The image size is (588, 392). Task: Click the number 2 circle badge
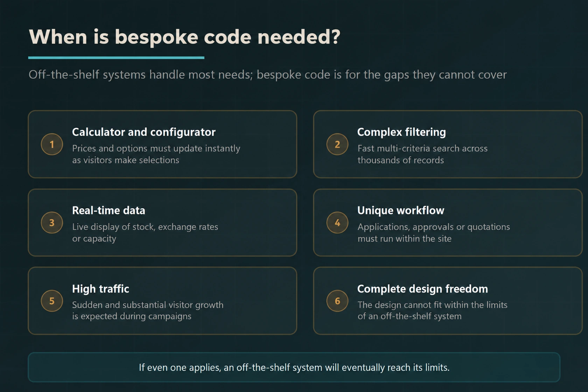[337, 144]
